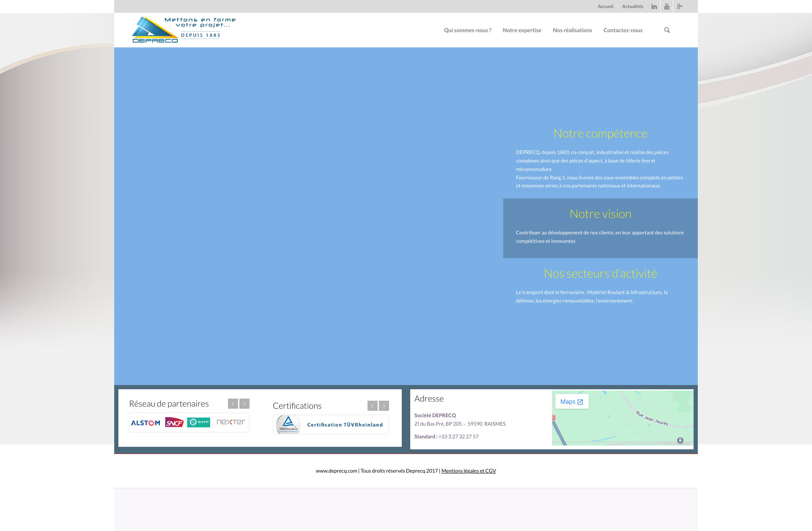Click the Nexter partner logo
The image size is (812, 531).
coord(230,422)
